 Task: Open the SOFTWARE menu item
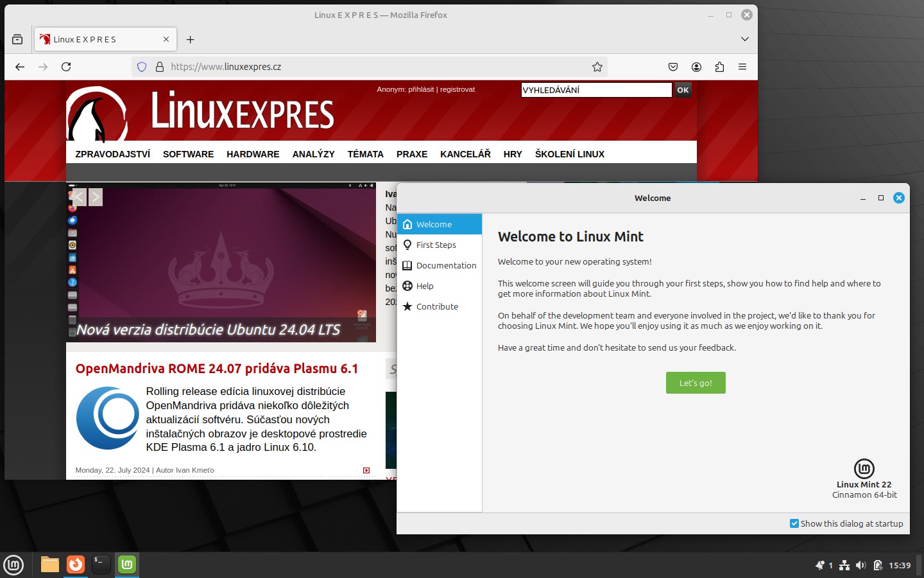(x=188, y=154)
